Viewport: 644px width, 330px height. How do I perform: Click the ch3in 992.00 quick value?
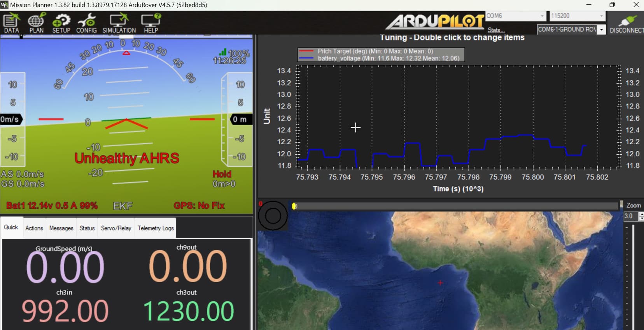pyautogui.click(x=65, y=311)
